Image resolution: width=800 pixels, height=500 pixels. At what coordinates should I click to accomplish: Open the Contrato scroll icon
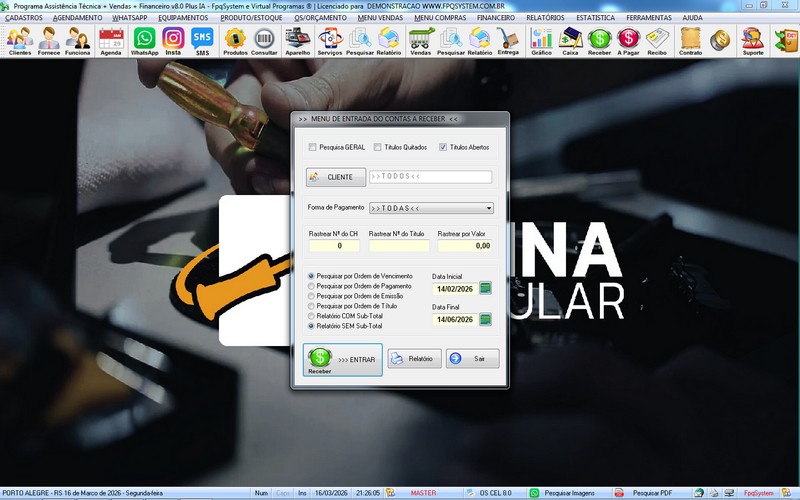pos(690,41)
